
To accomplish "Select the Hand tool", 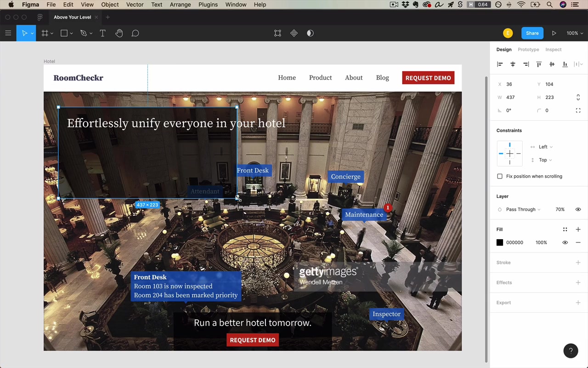I will click(x=119, y=33).
